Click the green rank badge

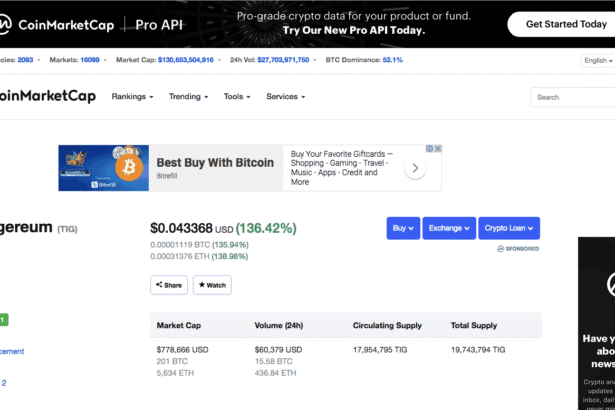click(4, 320)
